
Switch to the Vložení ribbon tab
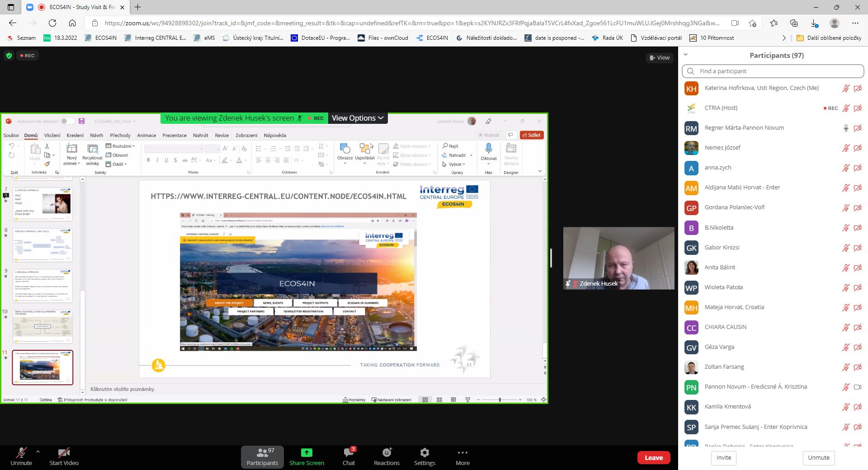tap(52, 135)
